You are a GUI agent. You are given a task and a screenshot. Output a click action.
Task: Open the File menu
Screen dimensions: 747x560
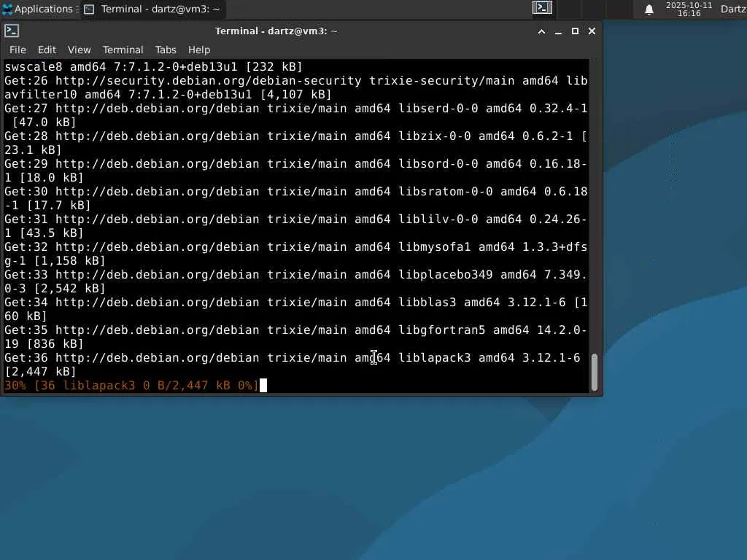point(18,50)
